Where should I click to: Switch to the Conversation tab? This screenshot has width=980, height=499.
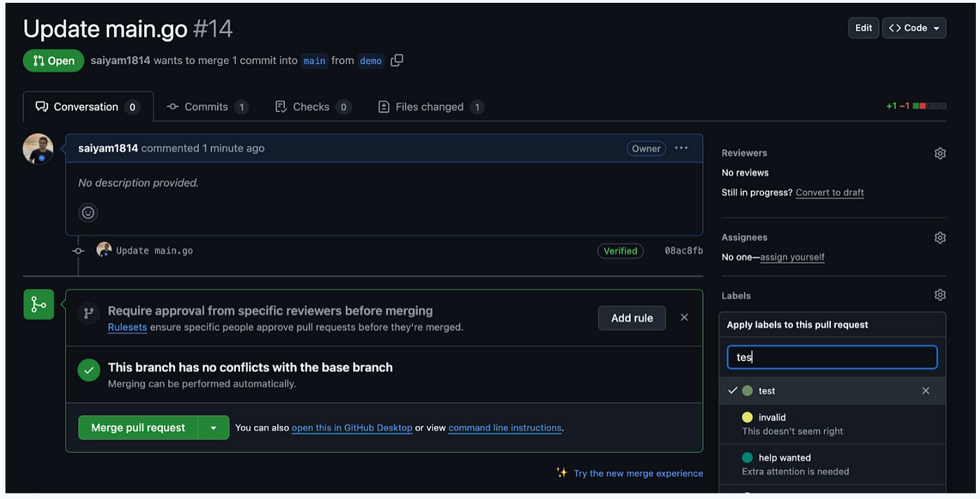coord(88,107)
